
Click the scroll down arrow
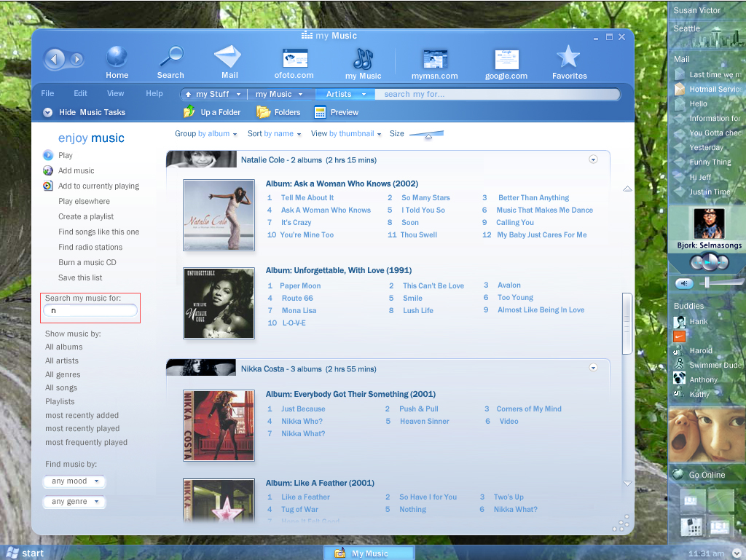coord(627,484)
